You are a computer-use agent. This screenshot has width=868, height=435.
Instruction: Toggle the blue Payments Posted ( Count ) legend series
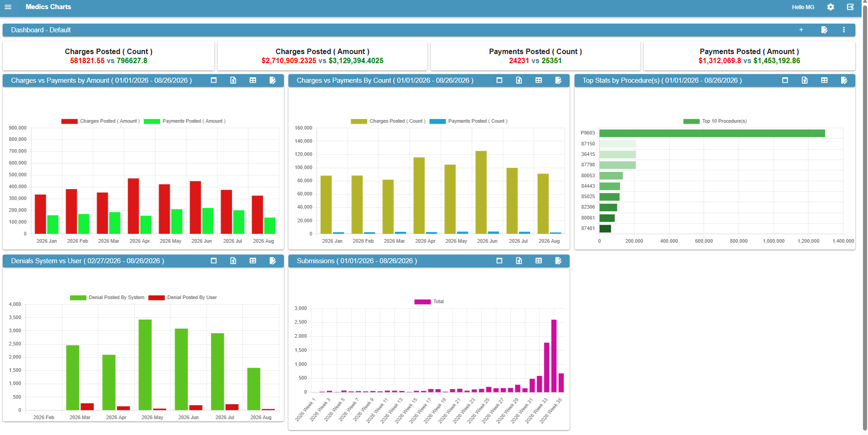tap(468, 121)
